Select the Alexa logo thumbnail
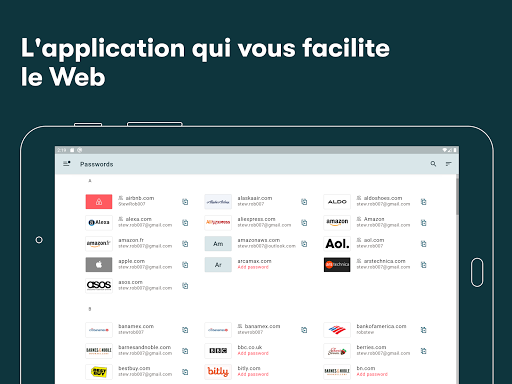512x384 pixels. click(x=99, y=223)
